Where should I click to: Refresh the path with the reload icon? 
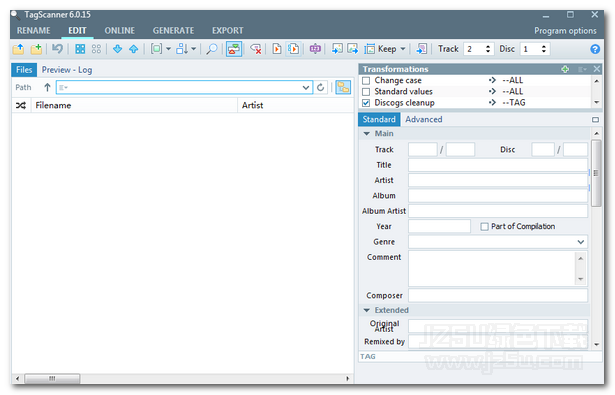click(x=321, y=87)
